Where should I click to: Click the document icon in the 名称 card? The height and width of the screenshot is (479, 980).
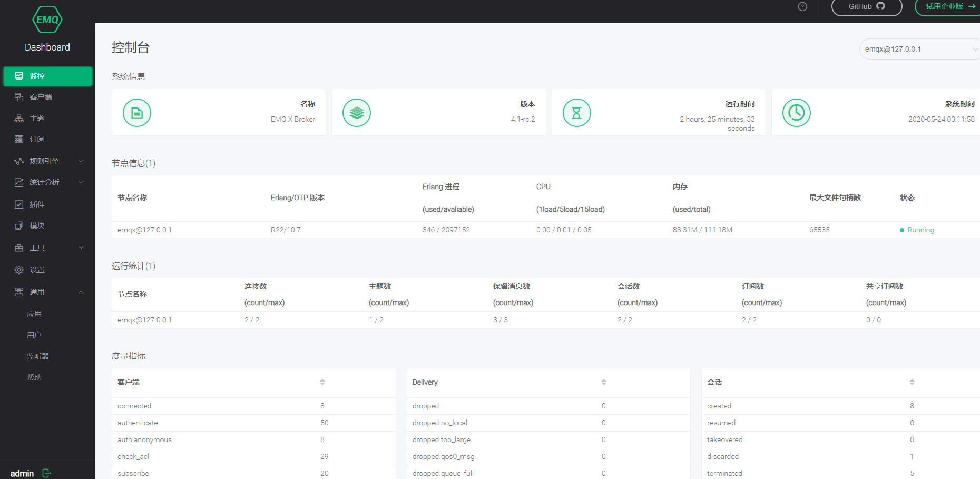coord(137,113)
